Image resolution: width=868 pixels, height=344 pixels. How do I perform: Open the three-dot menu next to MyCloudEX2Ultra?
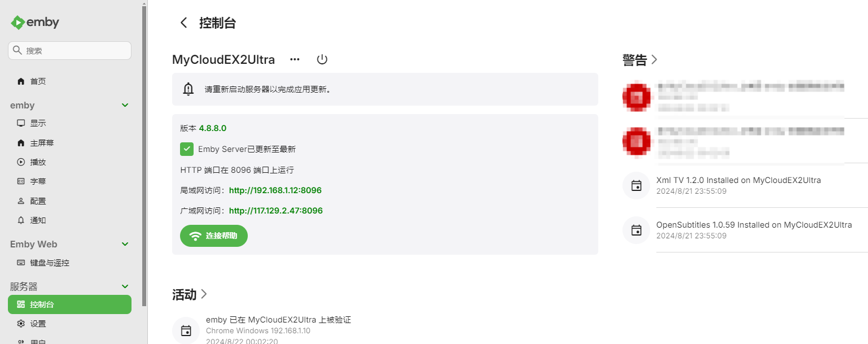coord(295,59)
